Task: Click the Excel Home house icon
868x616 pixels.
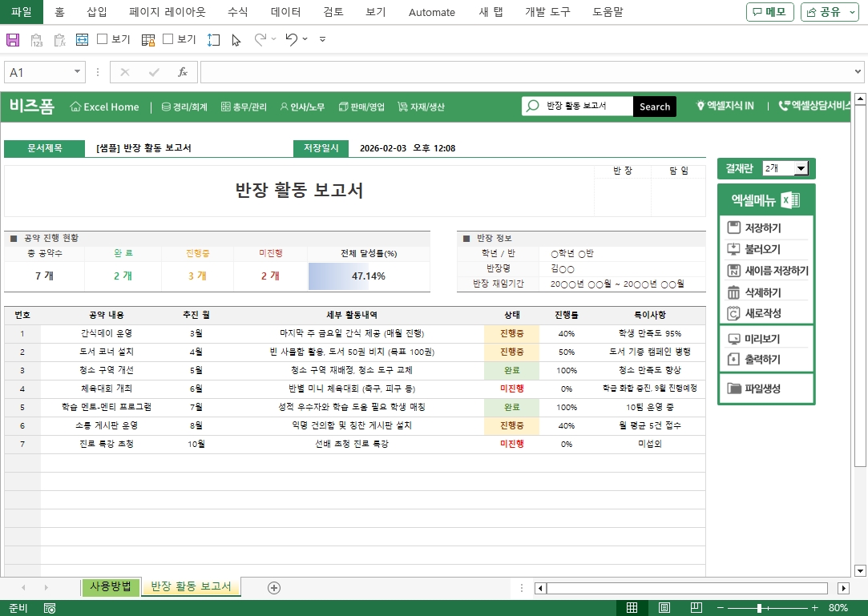Action: point(76,107)
